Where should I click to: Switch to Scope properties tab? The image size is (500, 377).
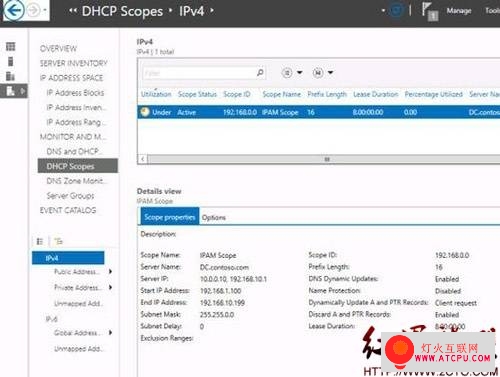click(x=170, y=217)
